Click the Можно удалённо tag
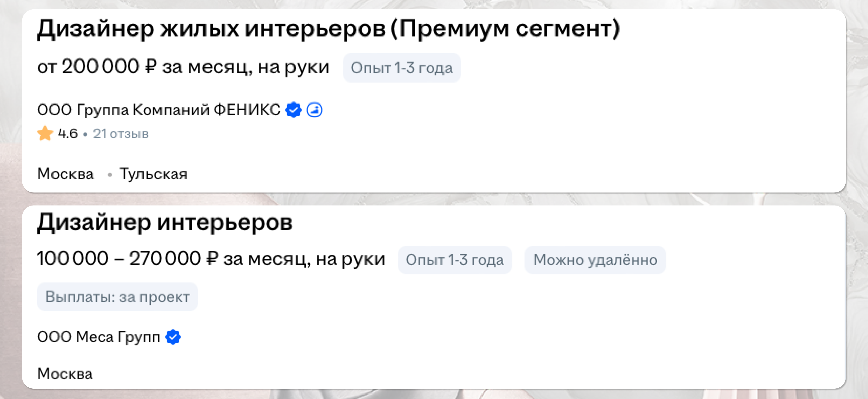This screenshot has height=399, width=868. pyautogui.click(x=595, y=260)
